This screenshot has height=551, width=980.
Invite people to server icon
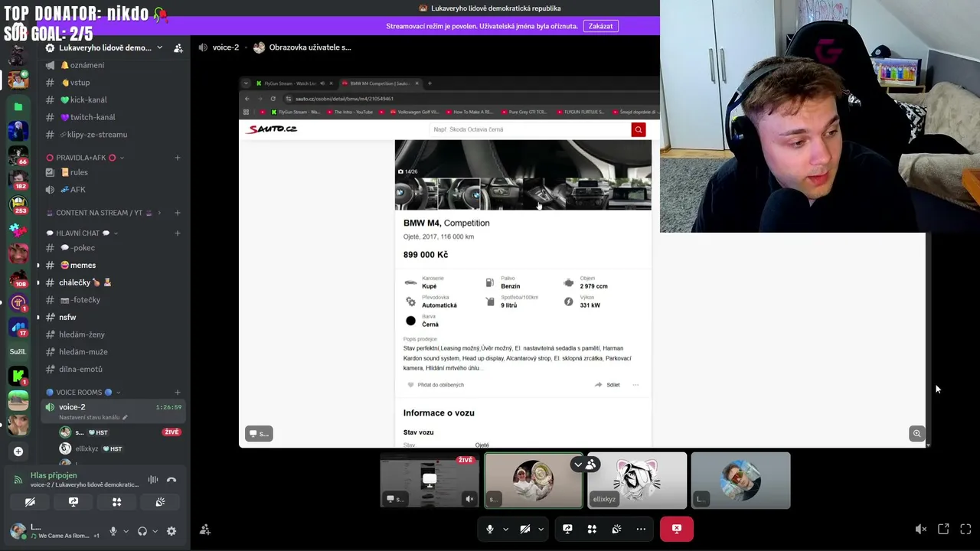(178, 47)
